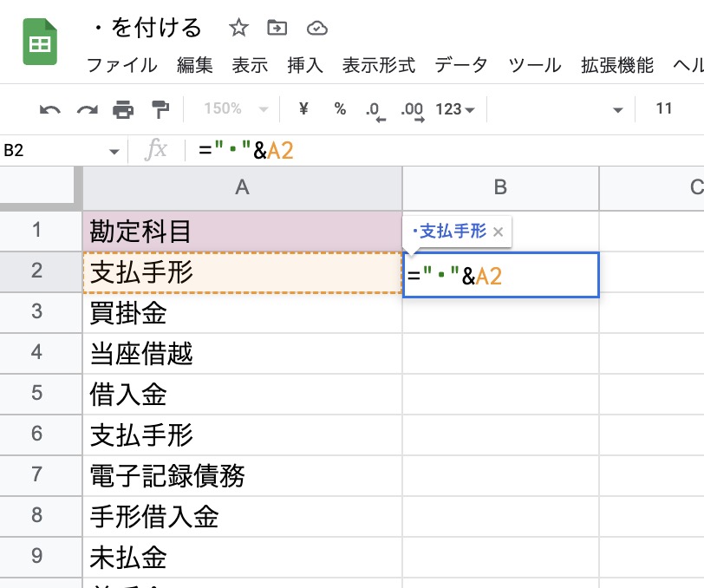Click cell containing 電子記録債務
Viewport: 704px width, 588px height.
pyautogui.click(x=242, y=475)
